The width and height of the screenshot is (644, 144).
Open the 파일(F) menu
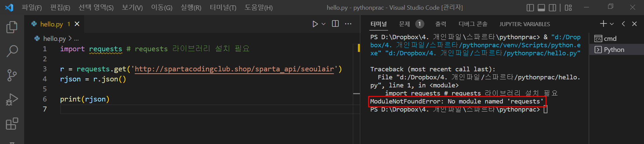pyautogui.click(x=32, y=7)
